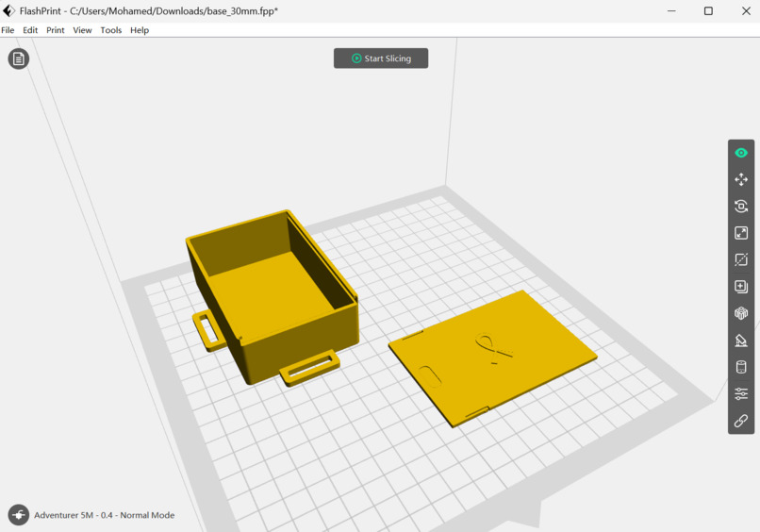Select the cylinder extruder tool
This screenshot has height=532, width=760.
[740, 367]
